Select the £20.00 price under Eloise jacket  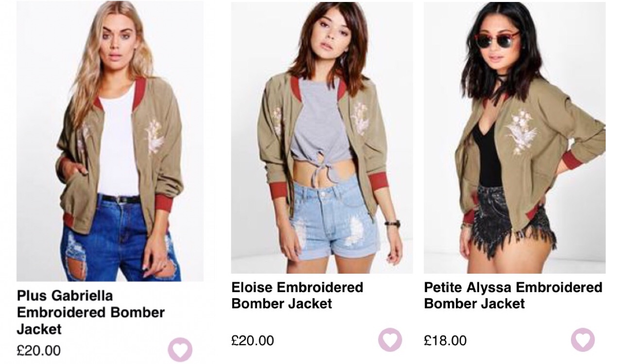pos(253,340)
